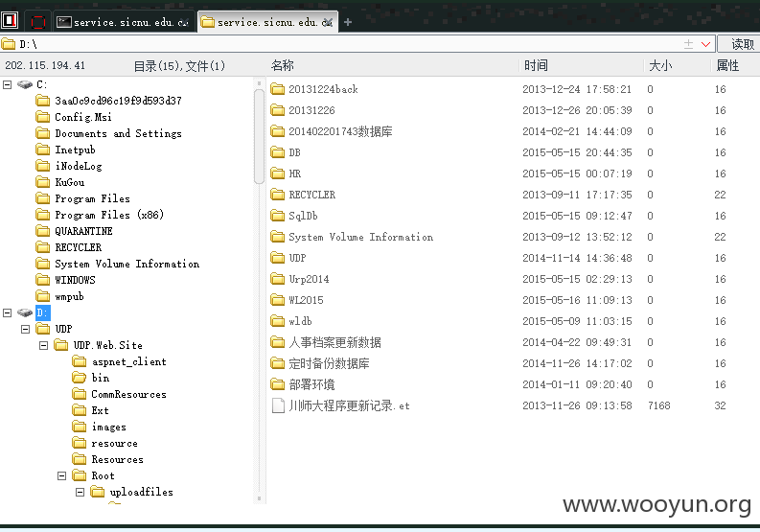The image size is (760, 532).
Task: Click the Program Files (x86) folder icon
Action: point(43,215)
